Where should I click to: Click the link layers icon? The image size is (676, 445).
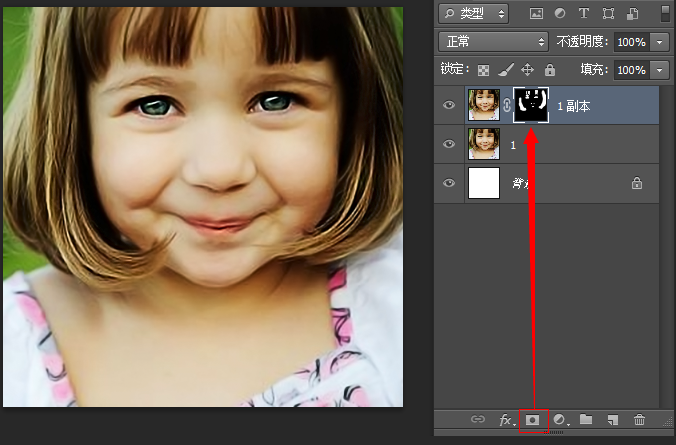click(x=478, y=419)
